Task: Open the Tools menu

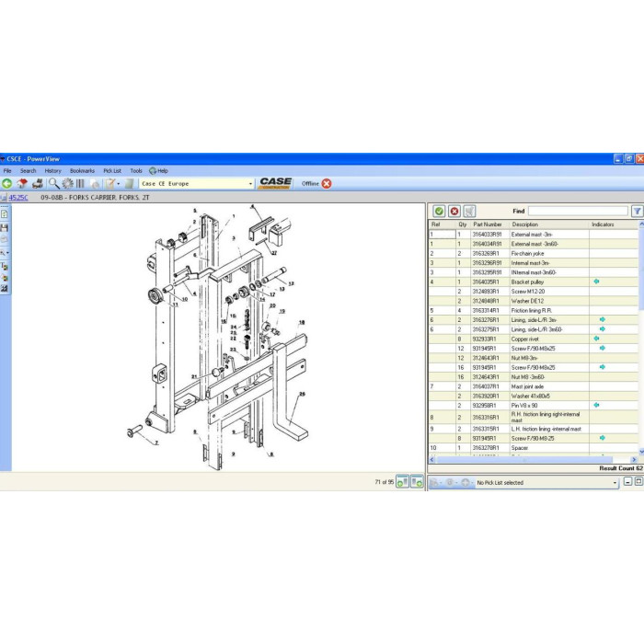Action: coord(136,171)
